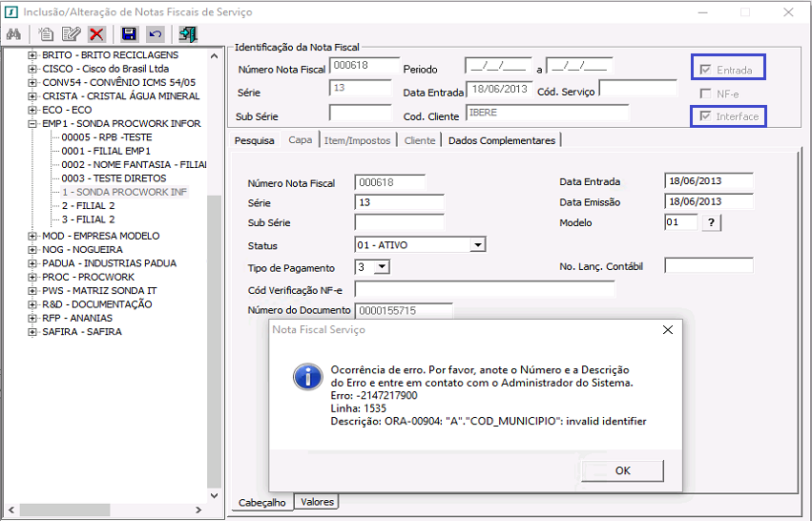Toggle the Entrada checkbox
Viewport: 812px width, 521px height.
[x=705, y=70]
